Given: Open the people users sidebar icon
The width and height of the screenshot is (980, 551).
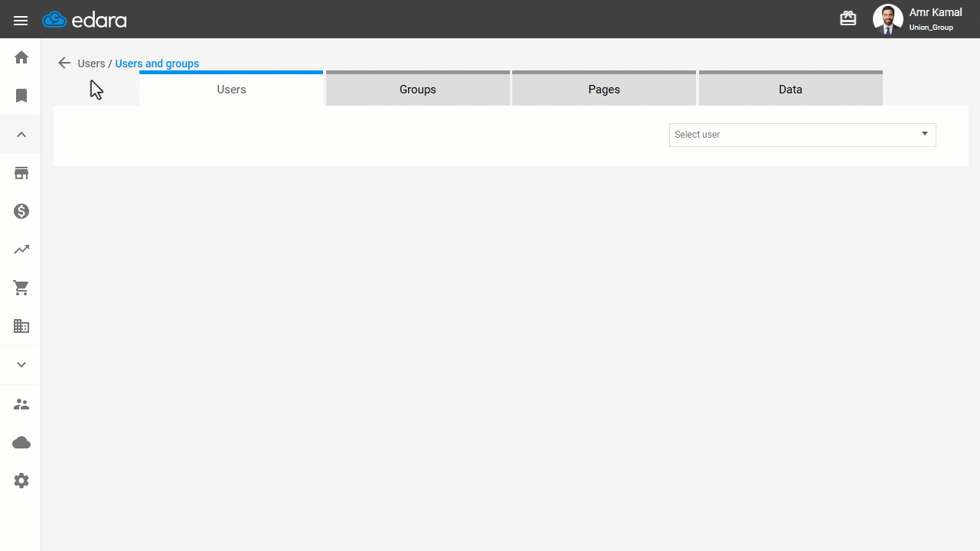Looking at the screenshot, I should tap(21, 404).
